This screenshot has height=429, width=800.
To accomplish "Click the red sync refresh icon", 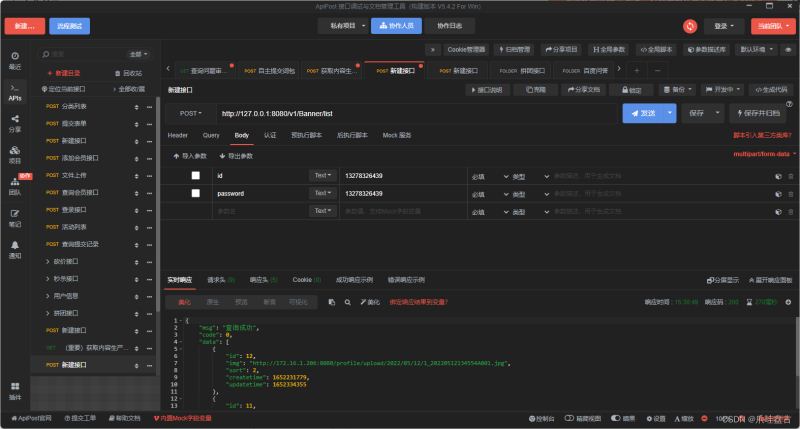I will (690, 25).
